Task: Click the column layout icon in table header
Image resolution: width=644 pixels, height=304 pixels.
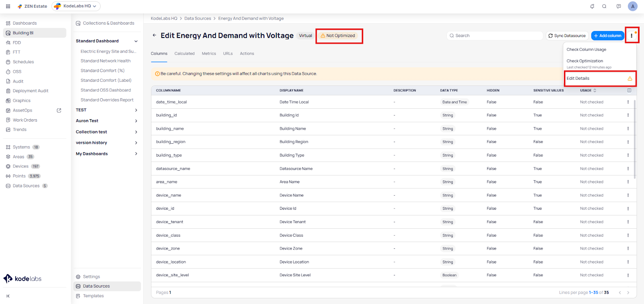Action: pyautogui.click(x=629, y=90)
